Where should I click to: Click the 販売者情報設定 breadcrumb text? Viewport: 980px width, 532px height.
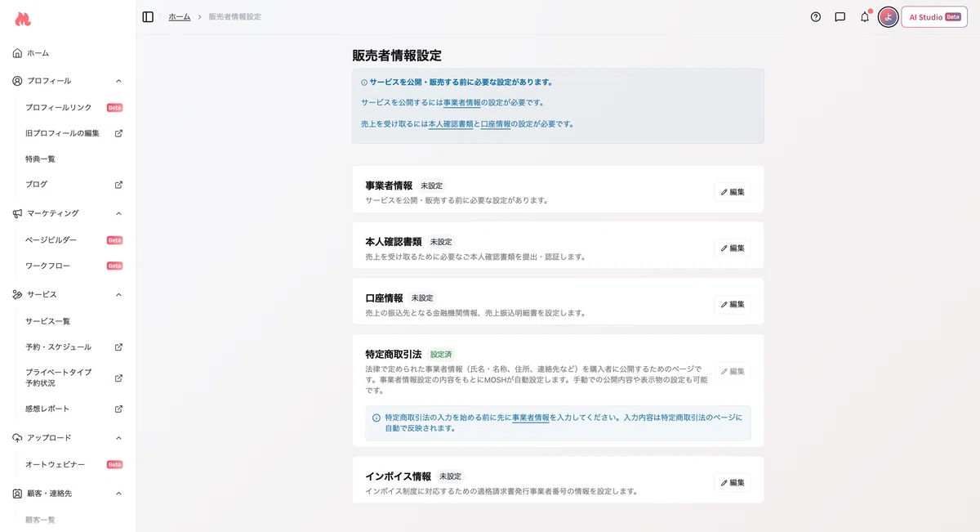point(235,16)
